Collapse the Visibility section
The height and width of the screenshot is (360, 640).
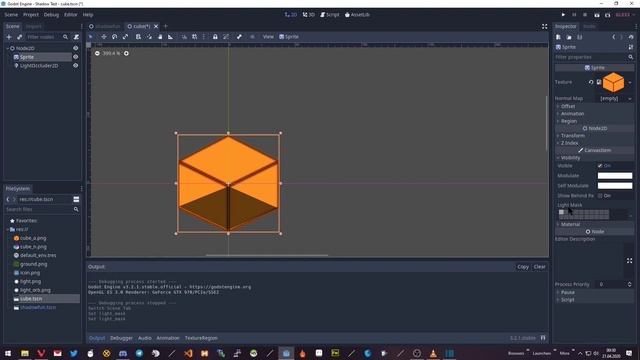click(x=570, y=158)
